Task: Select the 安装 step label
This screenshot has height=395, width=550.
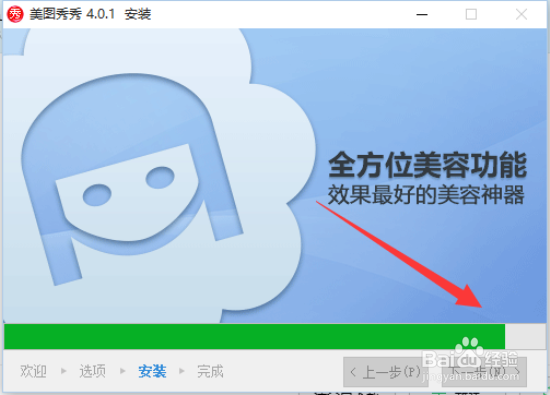Action: [x=152, y=371]
